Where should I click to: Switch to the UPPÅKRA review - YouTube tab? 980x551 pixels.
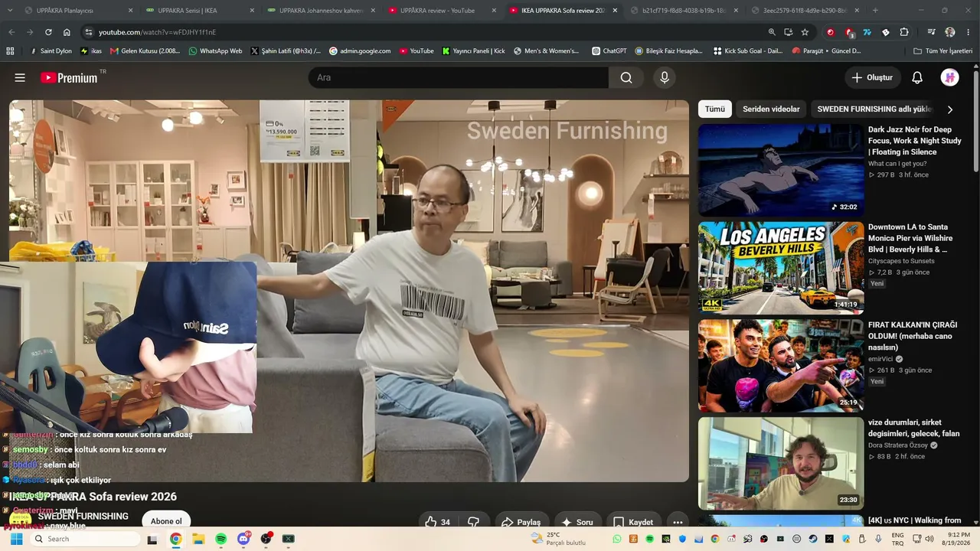(443, 11)
